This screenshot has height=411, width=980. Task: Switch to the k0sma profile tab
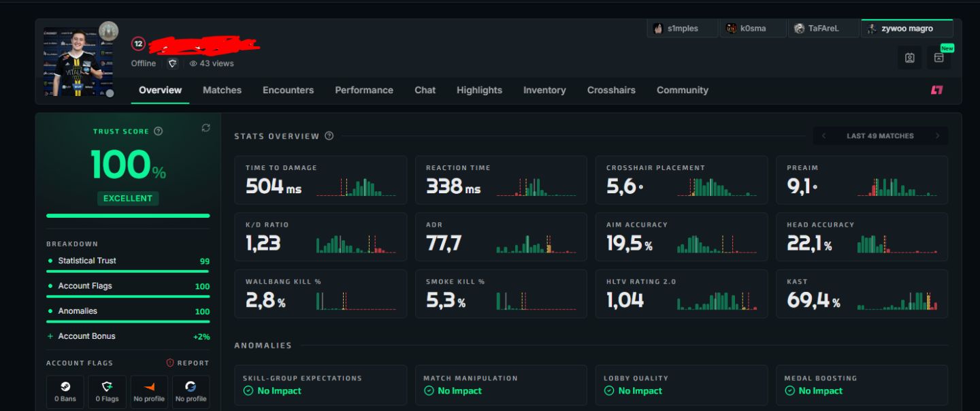(754, 29)
